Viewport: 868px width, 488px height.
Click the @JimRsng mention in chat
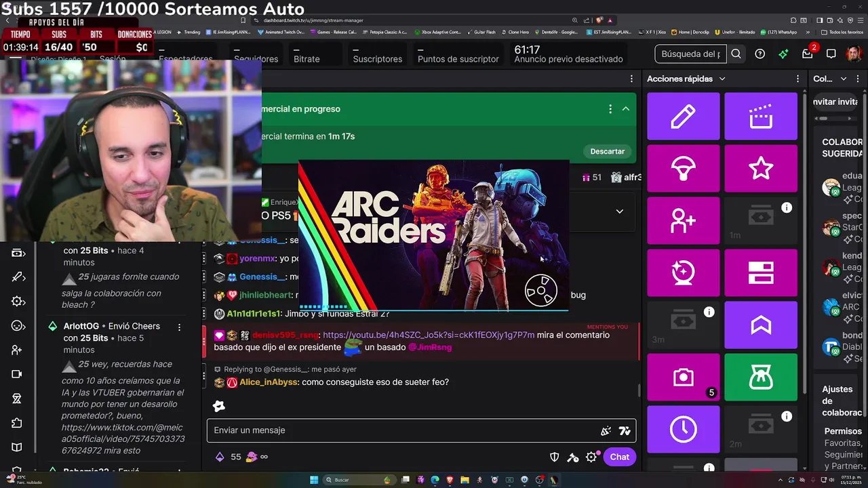point(430,347)
